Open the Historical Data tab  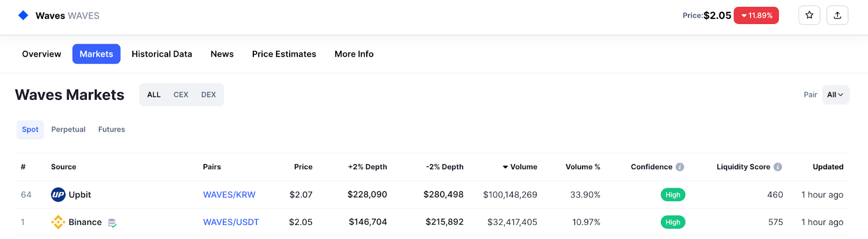[162, 54]
